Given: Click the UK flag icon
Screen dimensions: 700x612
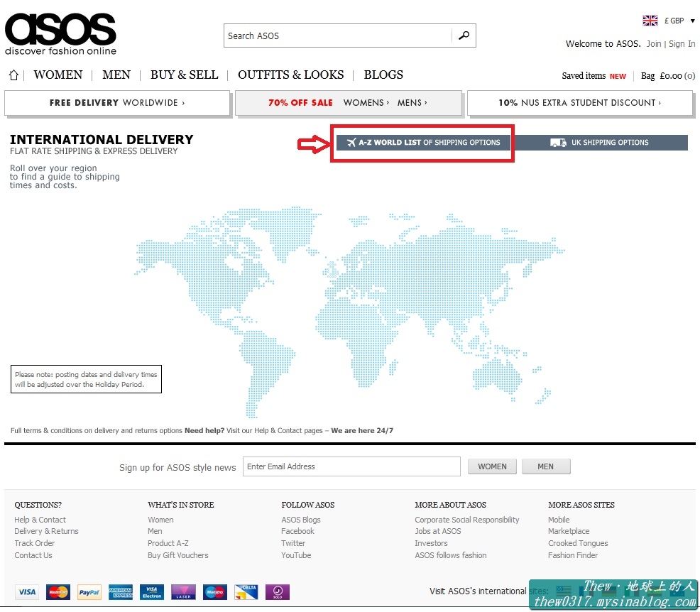Looking at the screenshot, I should click(650, 21).
